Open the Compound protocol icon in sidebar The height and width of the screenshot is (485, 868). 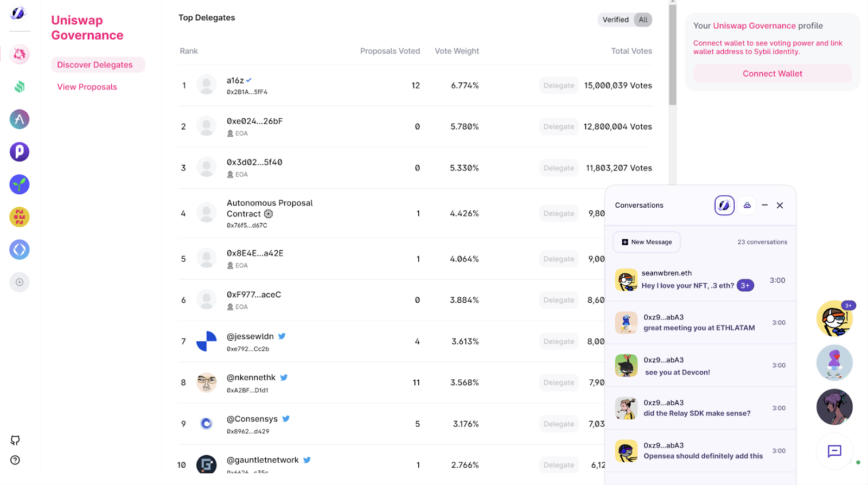(20, 87)
